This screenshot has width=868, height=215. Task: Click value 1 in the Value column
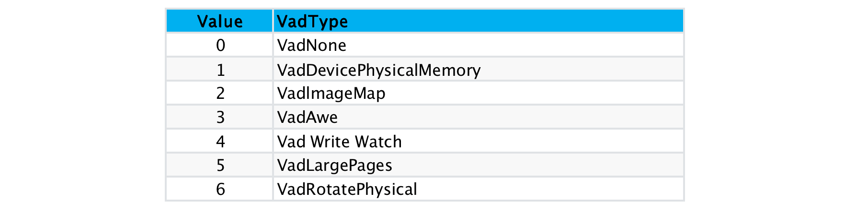coord(220,70)
